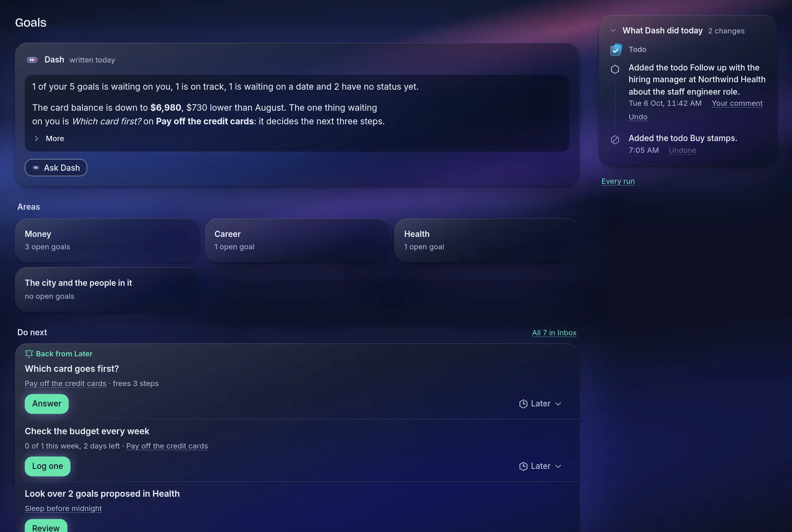Viewport: 792px width, 532px height.
Task: Click the Added the todo Buy stamps entry
Action: tap(683, 138)
